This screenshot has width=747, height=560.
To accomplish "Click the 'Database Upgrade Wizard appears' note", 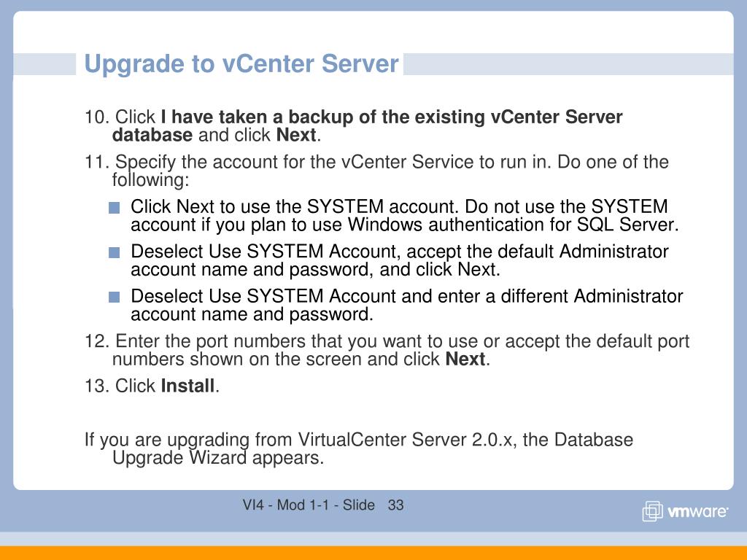I will click(359, 448).
